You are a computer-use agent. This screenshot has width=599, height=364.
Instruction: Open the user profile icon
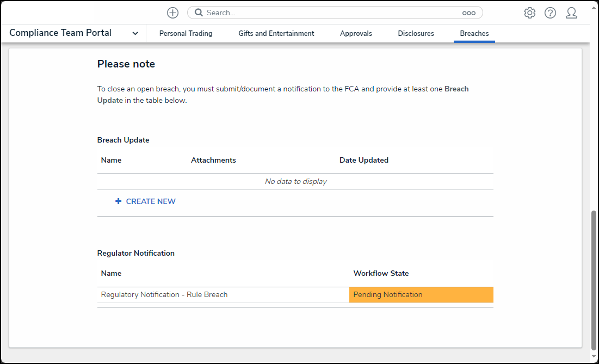571,13
